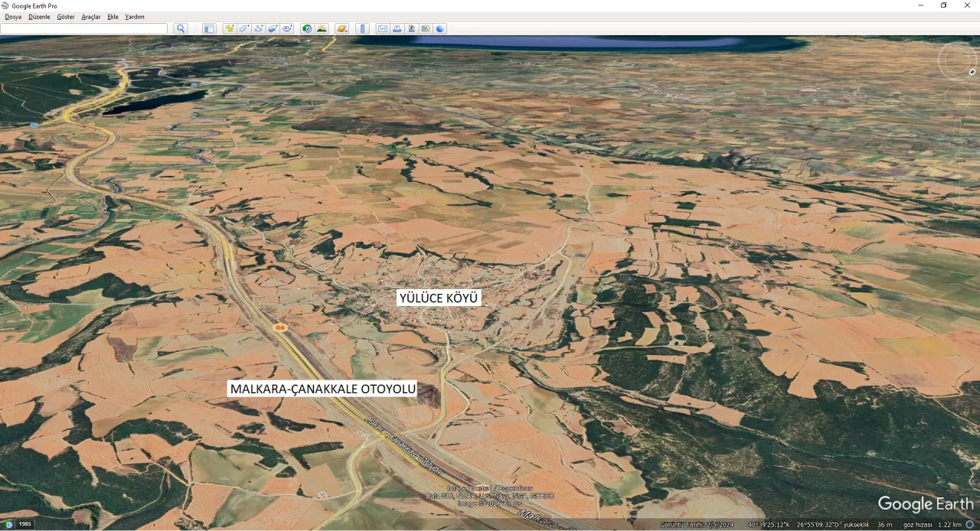Focus the search text field
The width and height of the screenshot is (980, 531).
click(83, 29)
